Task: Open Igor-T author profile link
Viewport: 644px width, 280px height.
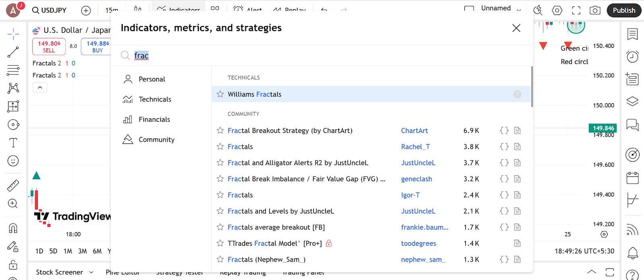Action: click(410, 195)
